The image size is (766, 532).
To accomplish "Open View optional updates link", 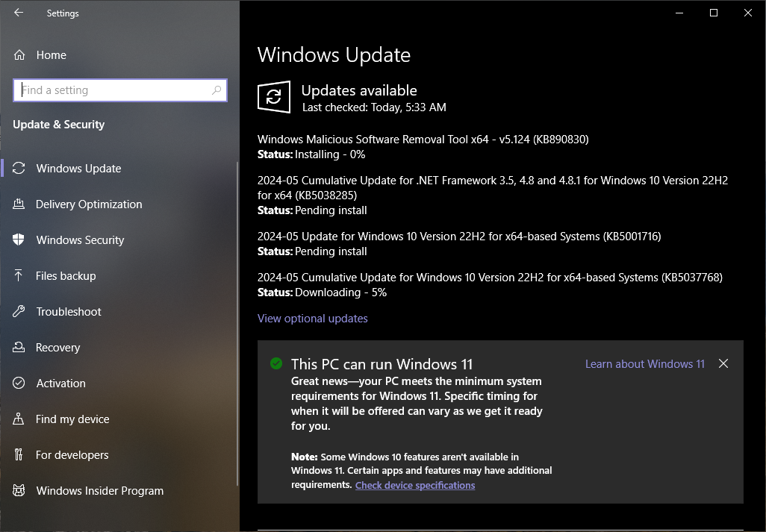I will (x=313, y=318).
